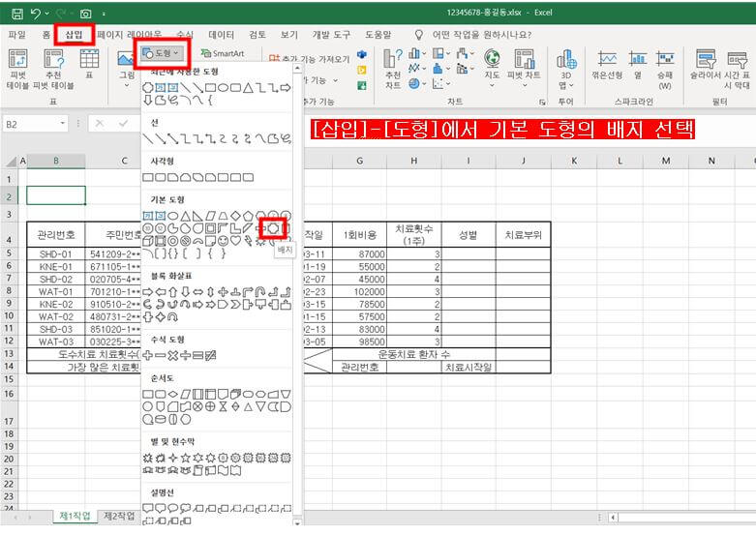Choose the cloud callout shape
756x535 pixels.
(x=185, y=508)
